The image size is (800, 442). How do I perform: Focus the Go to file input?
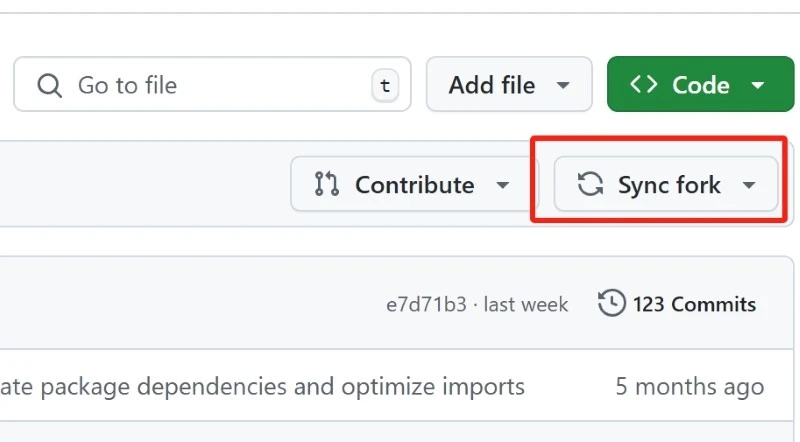[x=212, y=84]
